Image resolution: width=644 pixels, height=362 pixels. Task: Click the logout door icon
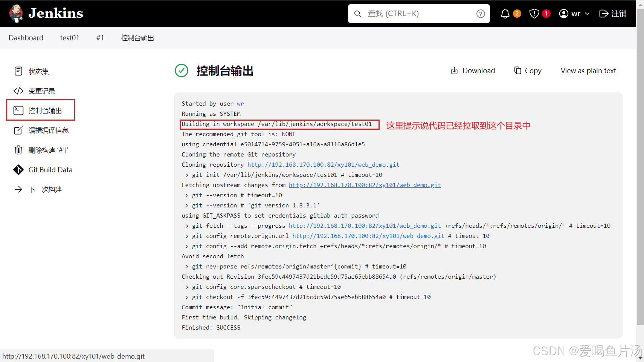click(604, 14)
